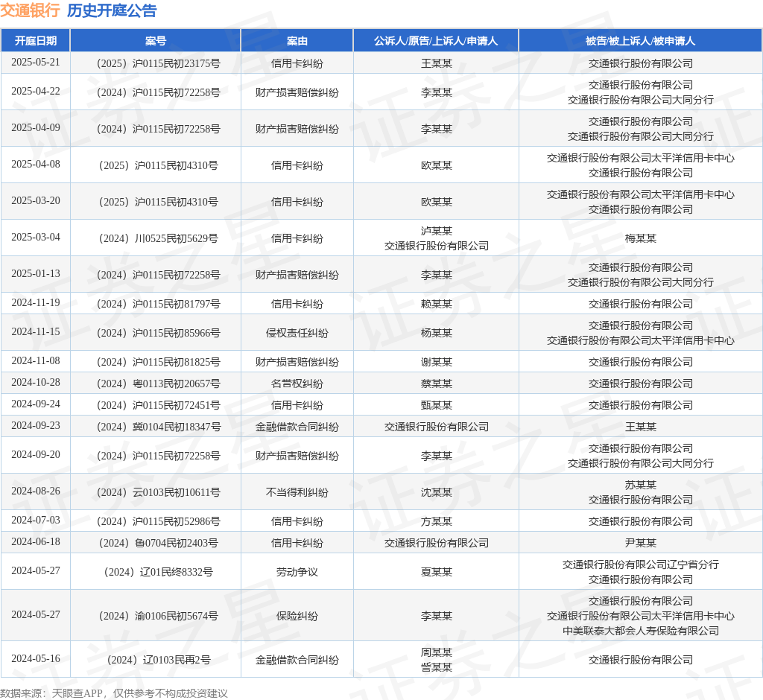
Task: Click the 被告/被上诉人/被申请人 column header
Action: (640, 41)
